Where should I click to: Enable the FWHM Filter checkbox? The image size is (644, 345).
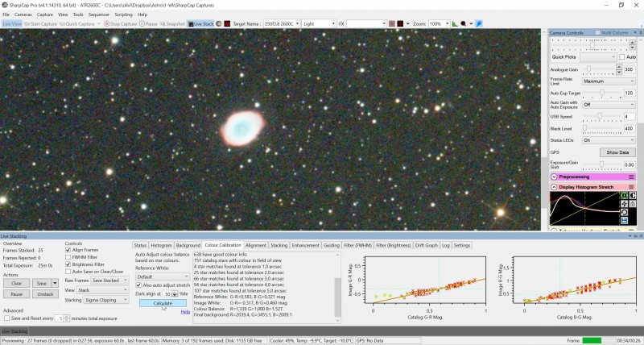(x=68, y=257)
